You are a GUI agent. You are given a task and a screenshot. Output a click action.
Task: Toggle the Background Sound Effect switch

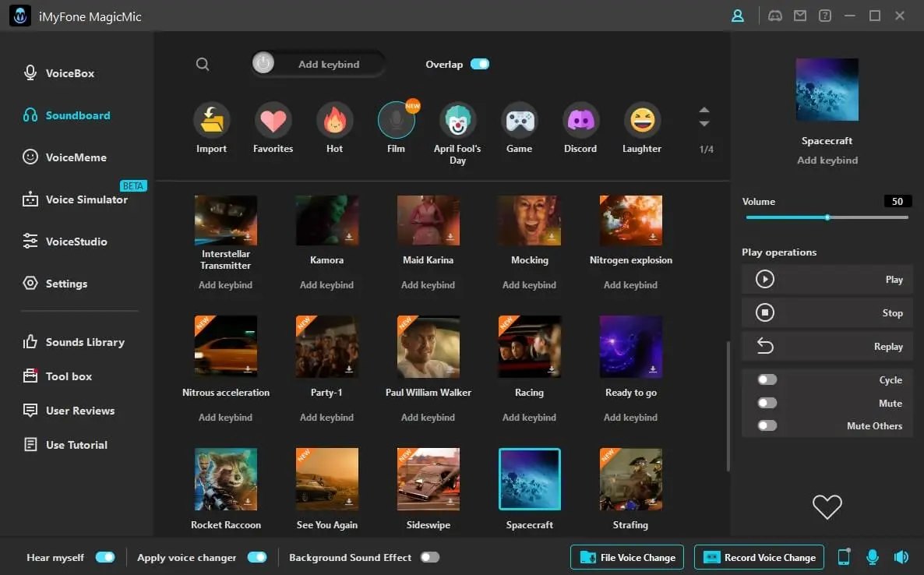[x=429, y=557]
